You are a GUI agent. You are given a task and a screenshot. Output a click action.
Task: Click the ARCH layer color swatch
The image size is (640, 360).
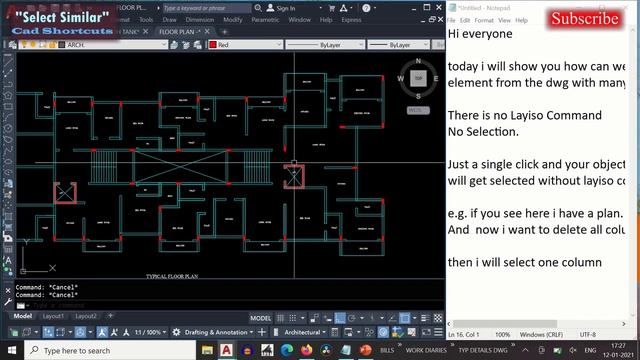[x=62, y=45]
